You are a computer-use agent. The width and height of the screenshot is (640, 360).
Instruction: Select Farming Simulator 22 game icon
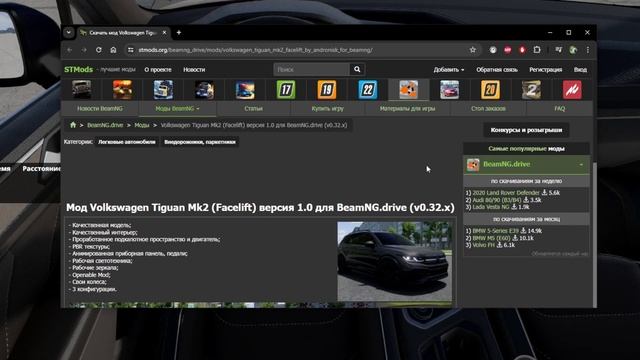point(368,89)
